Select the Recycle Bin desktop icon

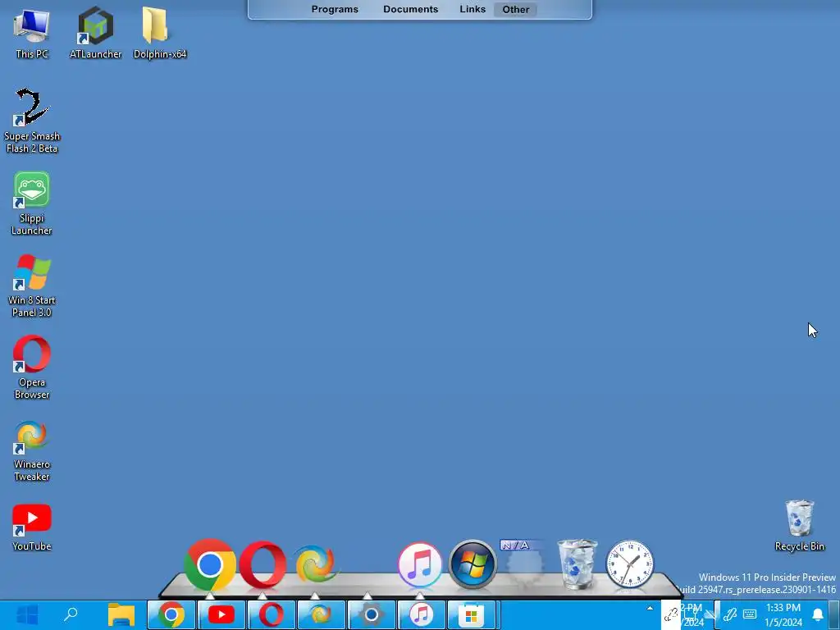tap(799, 526)
